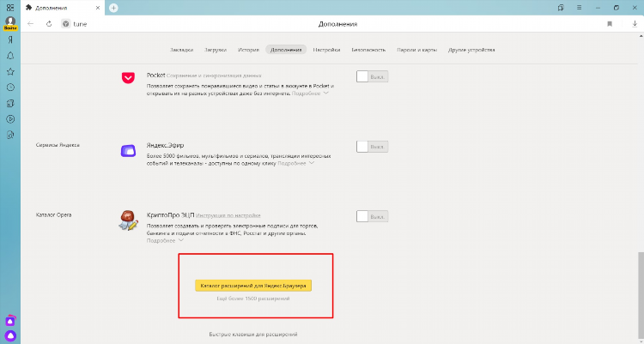Switch on the КриптоПро ЭЦП toggle
Viewport: 644px width, 344px height.
pyautogui.click(x=372, y=216)
